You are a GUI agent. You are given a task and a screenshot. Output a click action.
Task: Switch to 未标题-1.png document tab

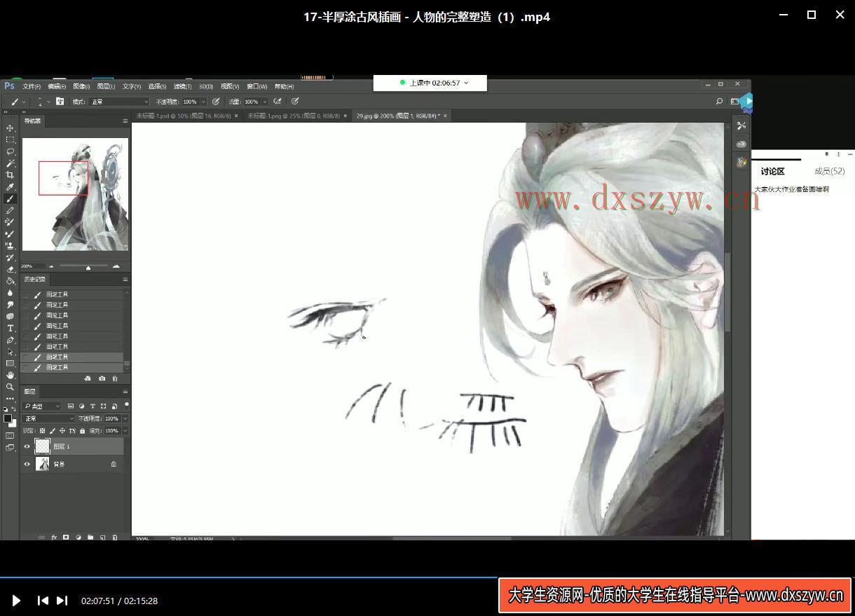pos(293,116)
